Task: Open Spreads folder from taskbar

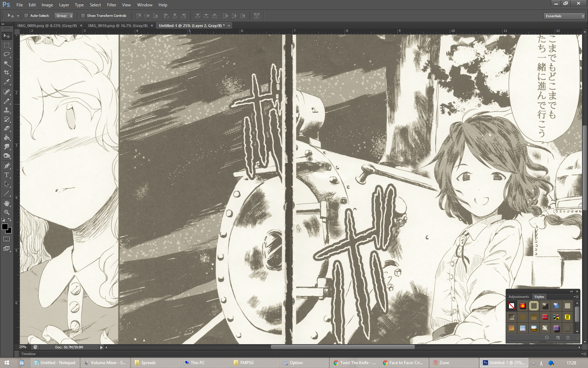Action: pos(156,363)
